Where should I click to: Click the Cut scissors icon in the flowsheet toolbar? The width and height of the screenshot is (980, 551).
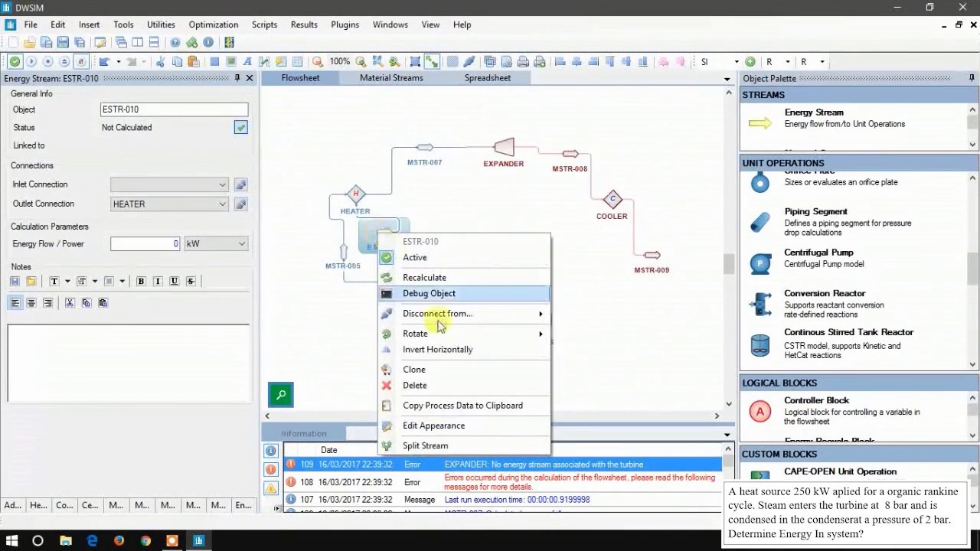(x=160, y=61)
